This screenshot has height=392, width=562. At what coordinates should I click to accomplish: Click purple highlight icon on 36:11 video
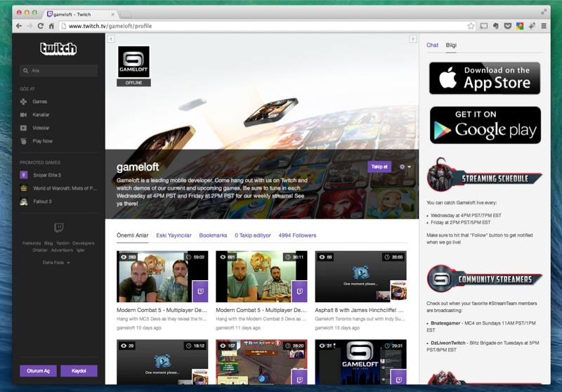(300, 292)
